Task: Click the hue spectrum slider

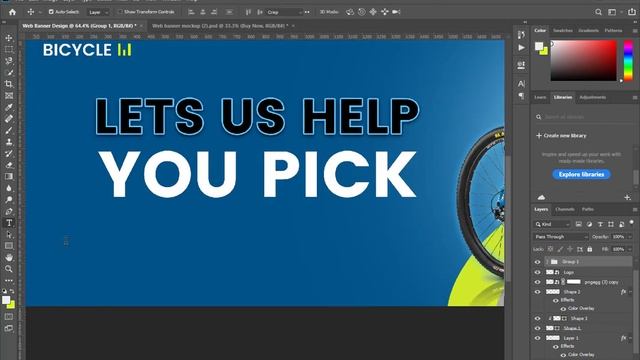Action: click(628, 60)
